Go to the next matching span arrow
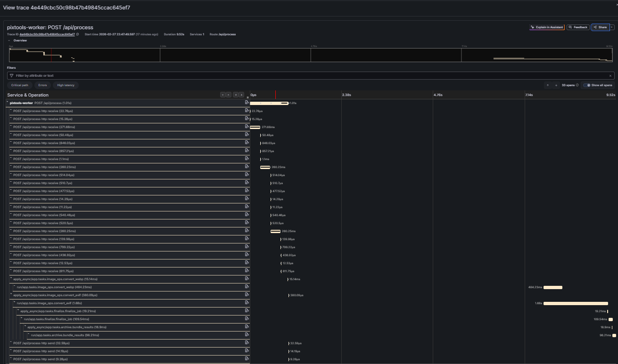 (556, 85)
